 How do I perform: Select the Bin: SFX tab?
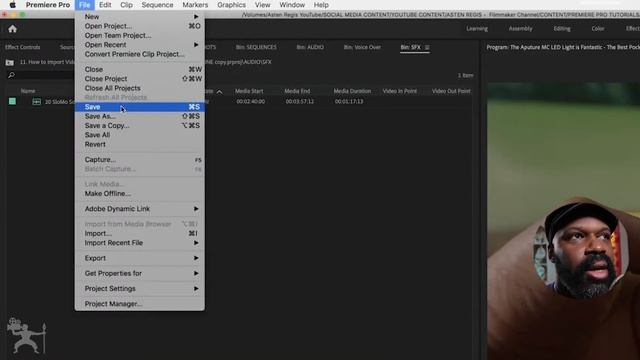click(410, 47)
